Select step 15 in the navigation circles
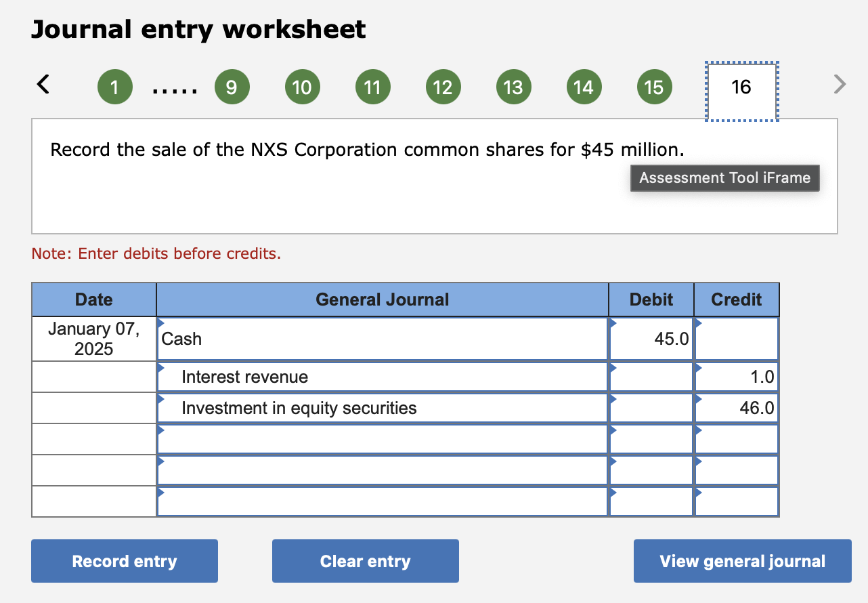Image resolution: width=868 pixels, height=603 pixels. pyautogui.click(x=654, y=86)
